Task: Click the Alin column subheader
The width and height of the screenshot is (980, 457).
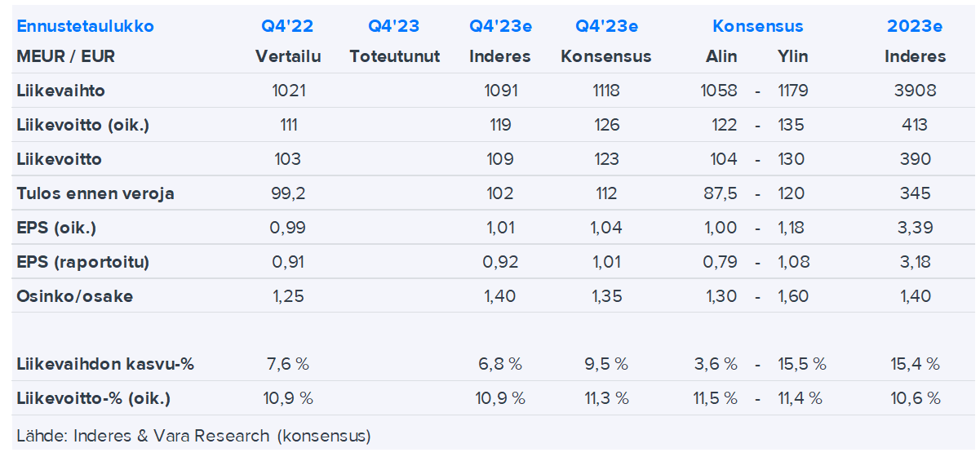Action: pyautogui.click(x=721, y=56)
